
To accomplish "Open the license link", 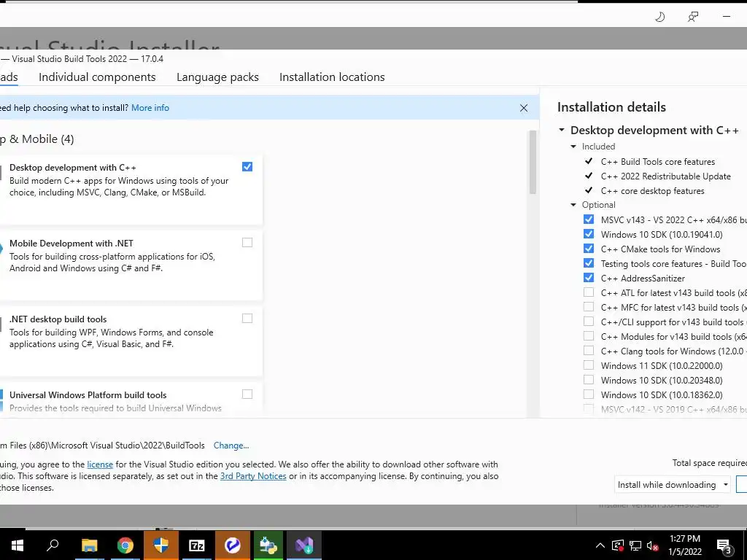I will tap(100, 464).
